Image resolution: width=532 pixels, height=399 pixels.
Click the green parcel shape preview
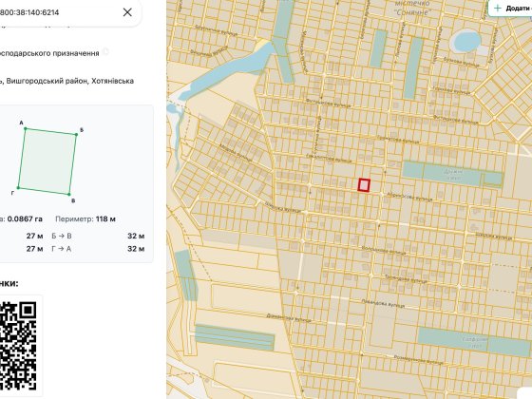(x=47, y=161)
